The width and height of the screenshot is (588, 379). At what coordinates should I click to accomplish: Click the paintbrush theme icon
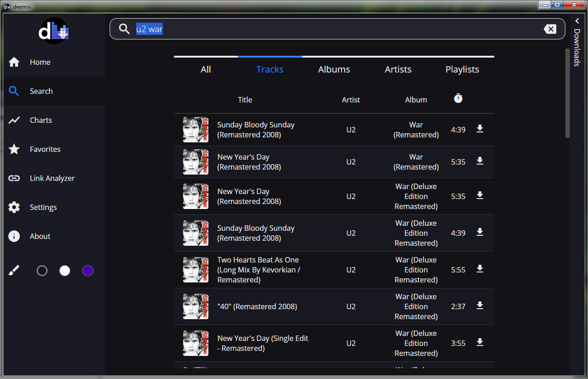pos(14,271)
